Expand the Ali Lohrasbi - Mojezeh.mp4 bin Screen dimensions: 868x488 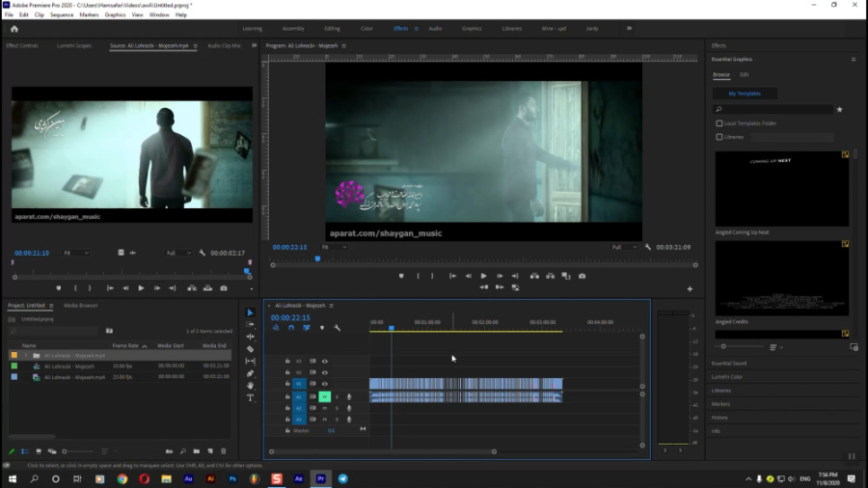pos(25,356)
